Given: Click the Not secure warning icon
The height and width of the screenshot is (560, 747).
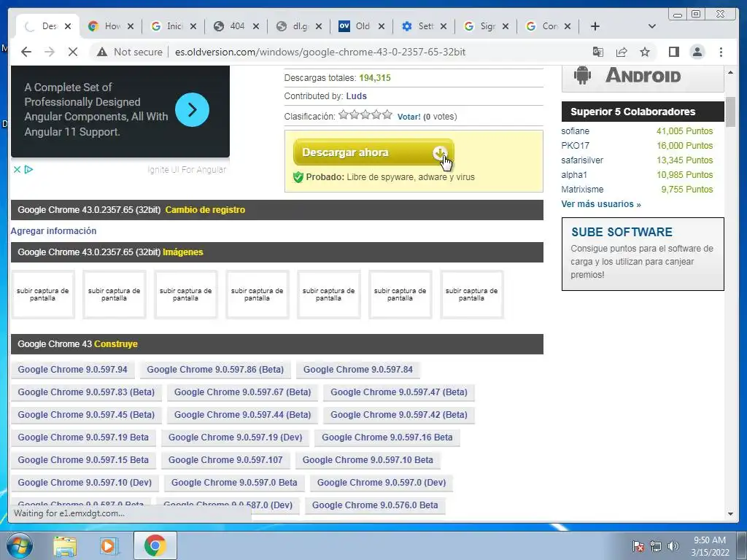Looking at the screenshot, I should [102, 52].
